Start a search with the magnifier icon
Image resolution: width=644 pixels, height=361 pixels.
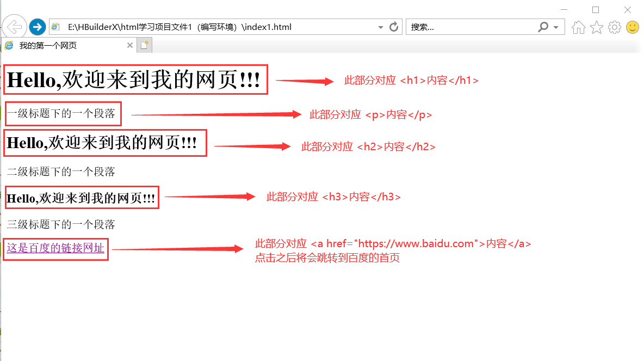pyautogui.click(x=543, y=27)
